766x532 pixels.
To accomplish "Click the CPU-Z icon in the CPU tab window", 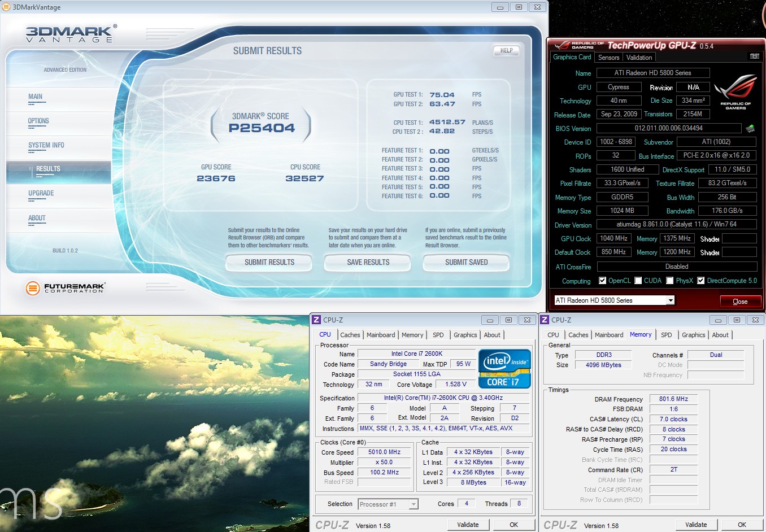I will click(316, 320).
